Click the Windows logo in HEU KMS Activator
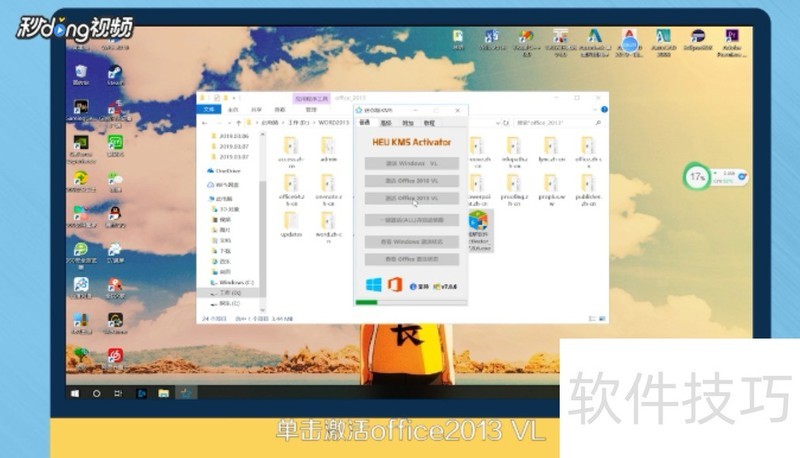 click(373, 285)
